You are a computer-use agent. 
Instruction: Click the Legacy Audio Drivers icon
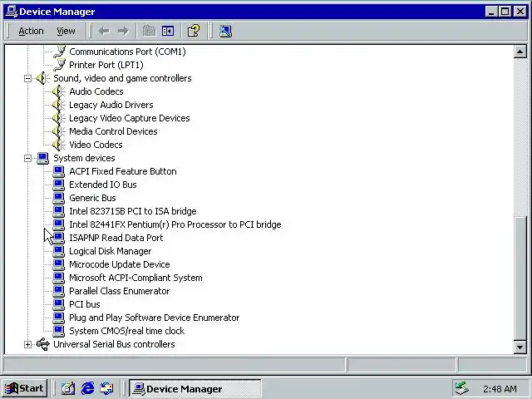[59, 105]
